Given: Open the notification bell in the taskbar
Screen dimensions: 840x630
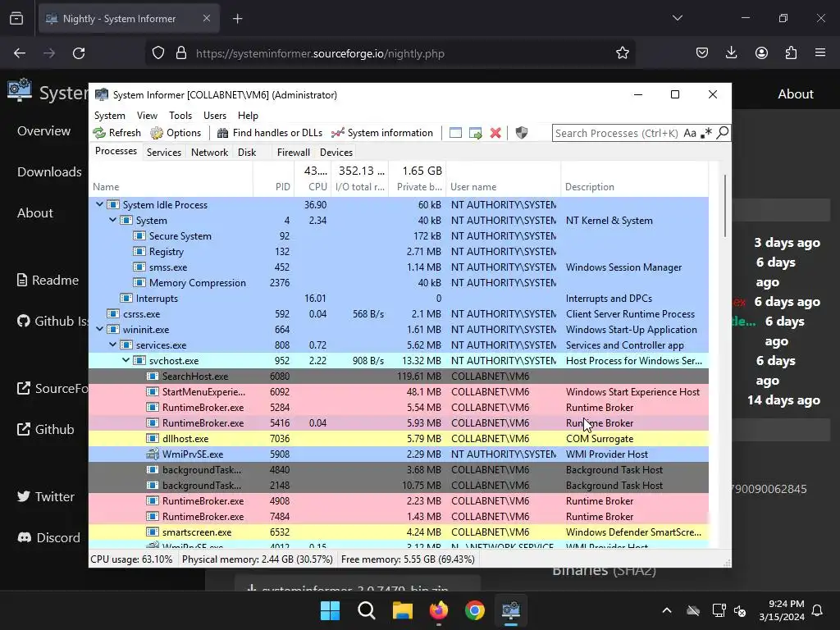Looking at the screenshot, I should (817, 610).
